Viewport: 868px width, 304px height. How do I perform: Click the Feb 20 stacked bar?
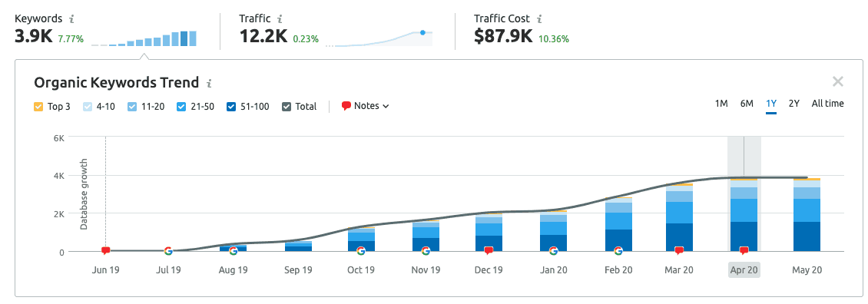tap(618, 224)
